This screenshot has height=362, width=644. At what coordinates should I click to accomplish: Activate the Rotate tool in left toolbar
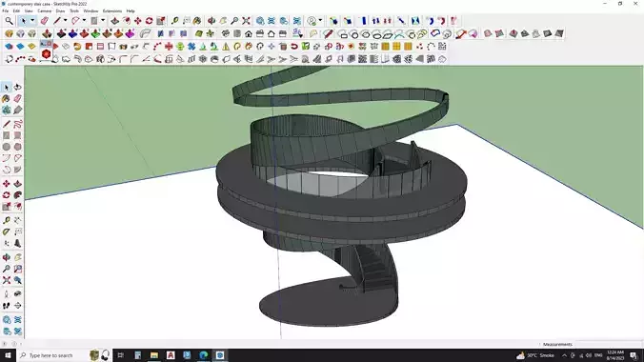pyautogui.click(x=6, y=195)
